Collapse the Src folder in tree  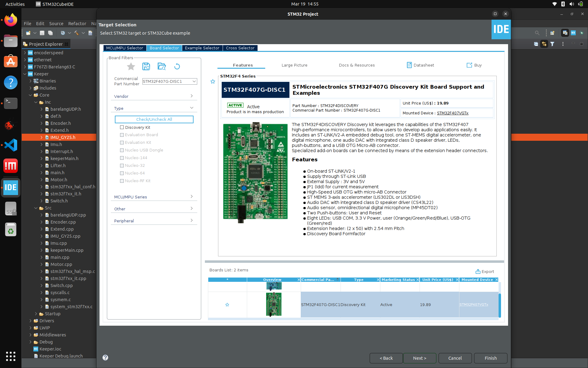(x=36, y=208)
